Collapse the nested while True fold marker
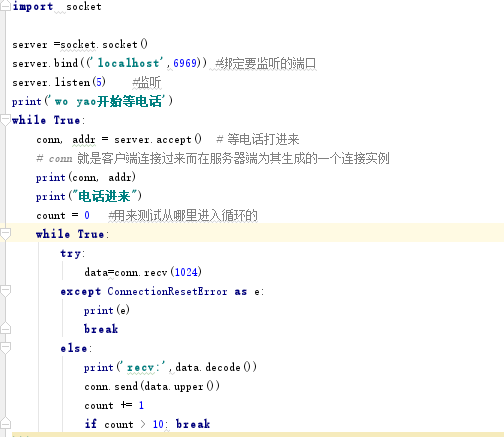This screenshot has height=437, width=504. 5,234
